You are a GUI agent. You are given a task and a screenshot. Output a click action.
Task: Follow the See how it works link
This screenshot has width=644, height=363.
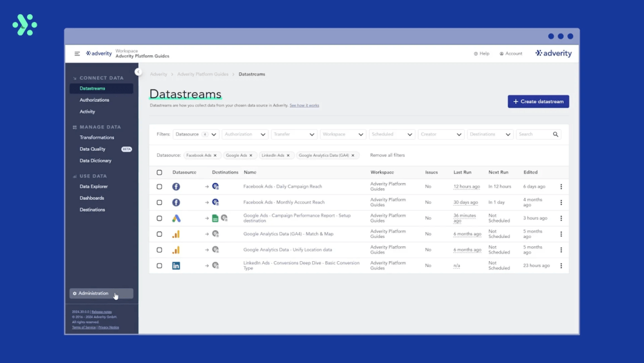(x=305, y=106)
